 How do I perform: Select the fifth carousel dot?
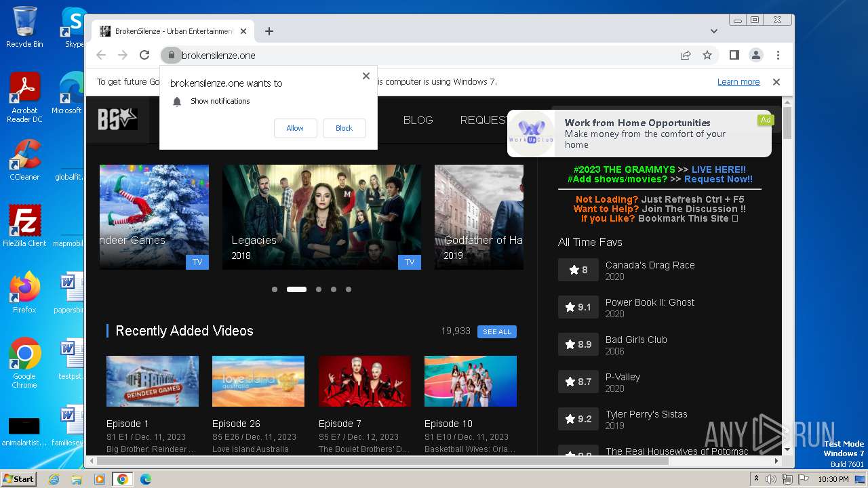[349, 289]
